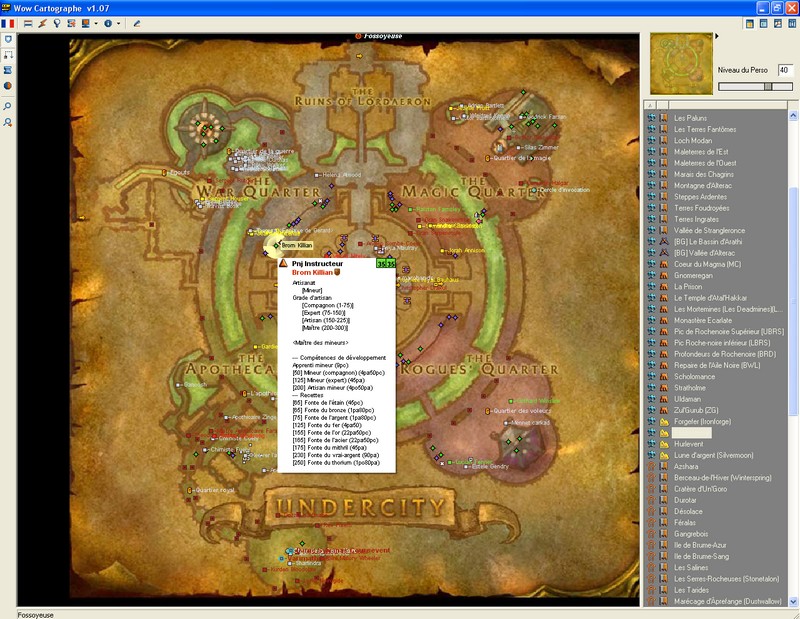The height and width of the screenshot is (619, 800).
Task: Select Forgefer (Ironforge) city entry
Action: [703, 421]
